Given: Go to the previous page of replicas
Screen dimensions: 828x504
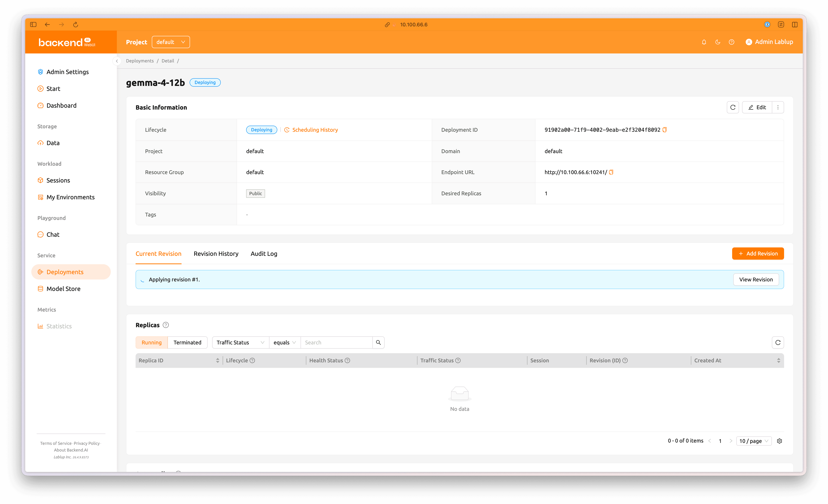Looking at the screenshot, I should point(710,441).
